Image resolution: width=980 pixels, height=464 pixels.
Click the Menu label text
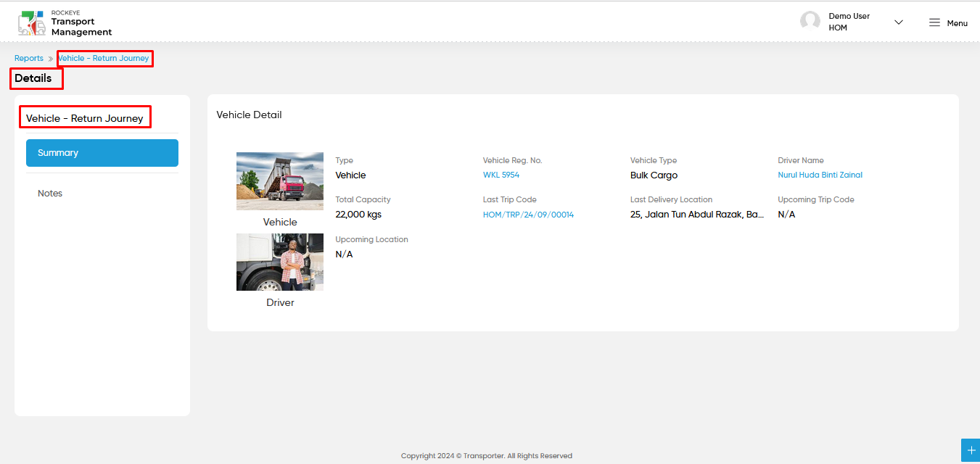tap(958, 23)
